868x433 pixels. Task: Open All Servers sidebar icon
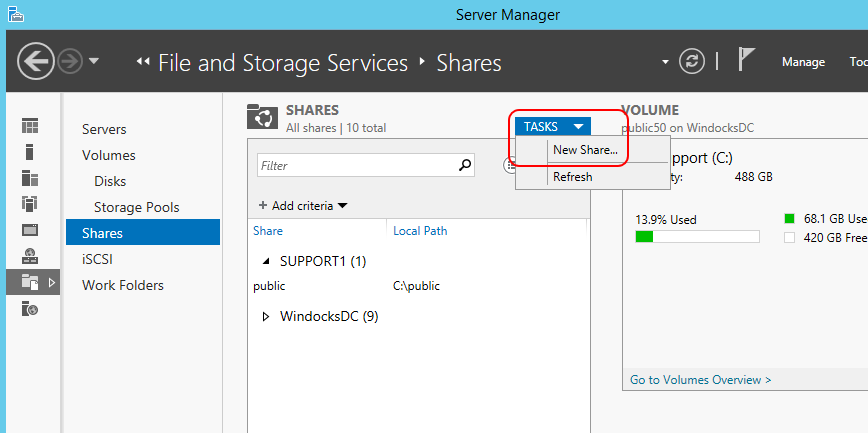coord(30,178)
